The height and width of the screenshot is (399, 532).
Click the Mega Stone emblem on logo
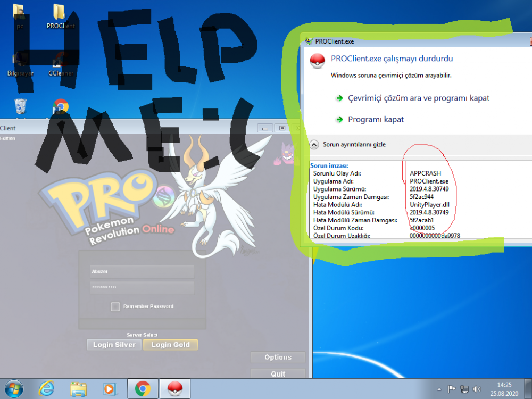tap(164, 197)
